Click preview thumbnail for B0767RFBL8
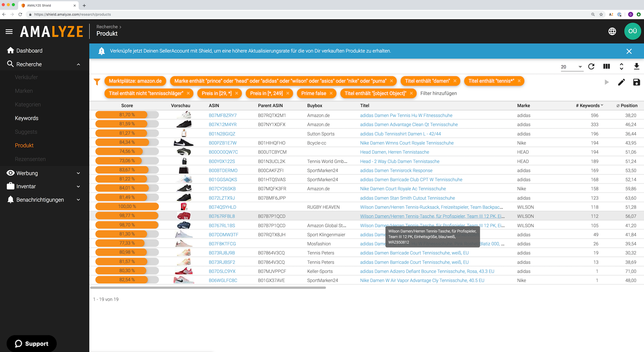Screen dimensions: 644x352 point(184,216)
